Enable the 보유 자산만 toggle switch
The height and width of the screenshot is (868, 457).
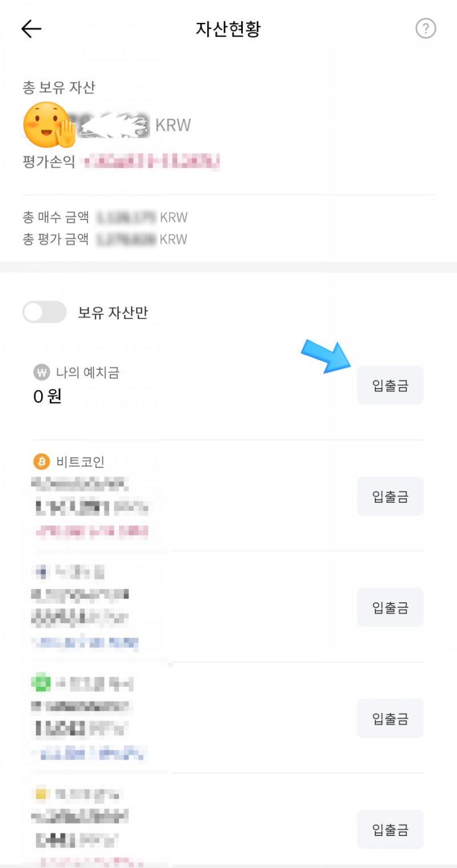pyautogui.click(x=44, y=312)
